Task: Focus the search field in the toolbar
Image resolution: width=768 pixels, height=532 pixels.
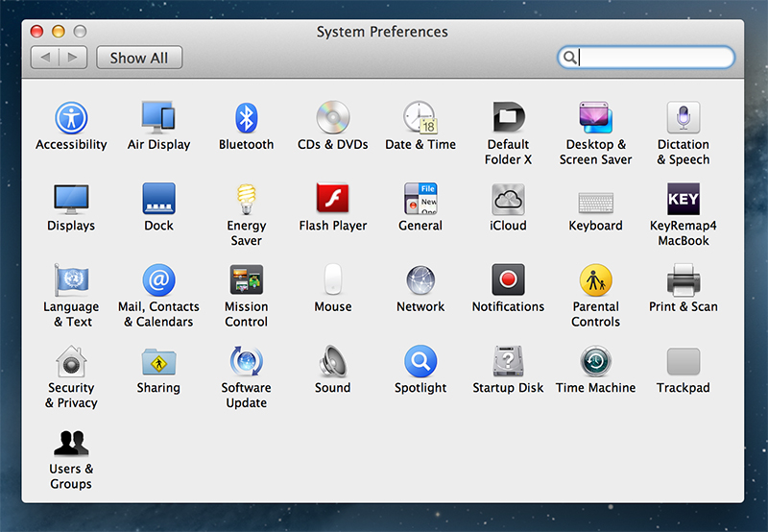Action: (646, 58)
